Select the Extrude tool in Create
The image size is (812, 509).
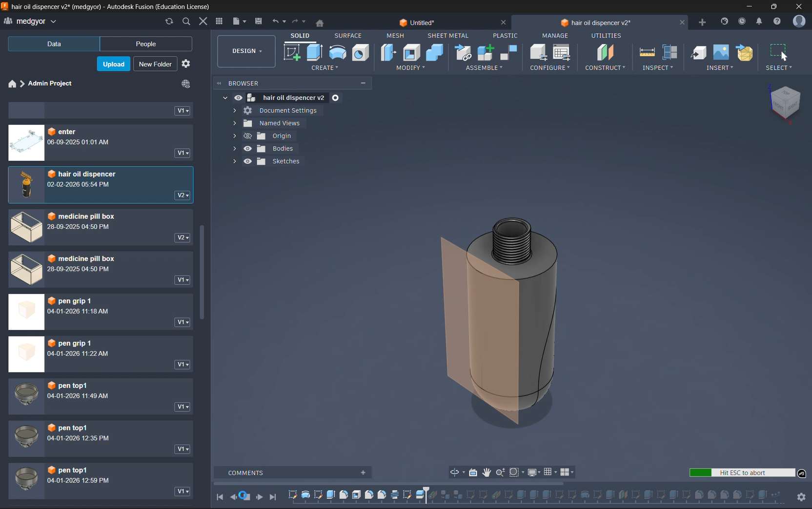[315, 53]
